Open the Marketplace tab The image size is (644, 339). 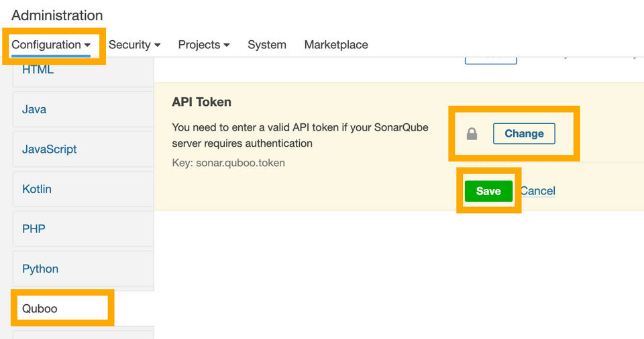[x=336, y=45]
